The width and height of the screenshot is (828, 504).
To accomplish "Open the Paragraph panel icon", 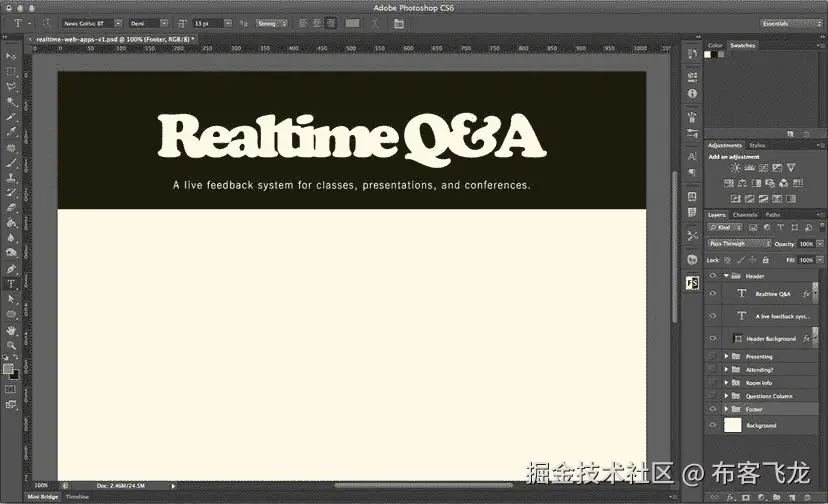I will (692, 172).
